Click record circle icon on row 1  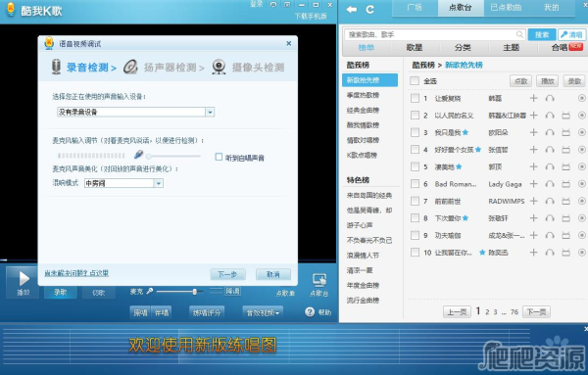pos(581,98)
